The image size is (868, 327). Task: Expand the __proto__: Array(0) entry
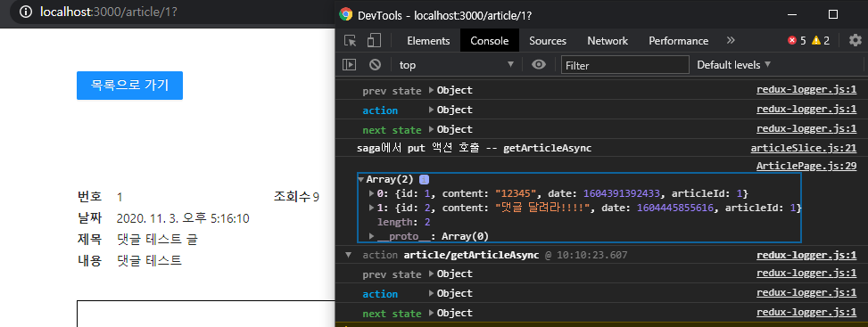(372, 236)
